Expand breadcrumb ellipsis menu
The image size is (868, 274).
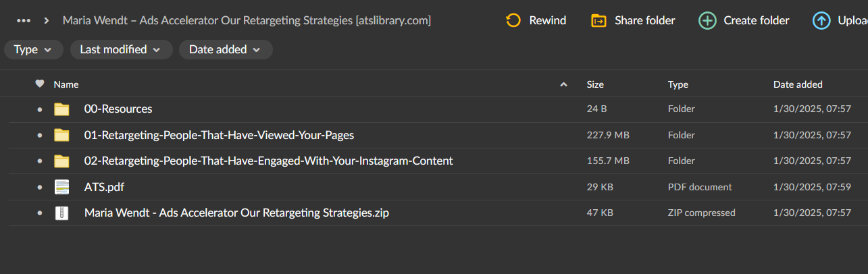click(x=24, y=20)
